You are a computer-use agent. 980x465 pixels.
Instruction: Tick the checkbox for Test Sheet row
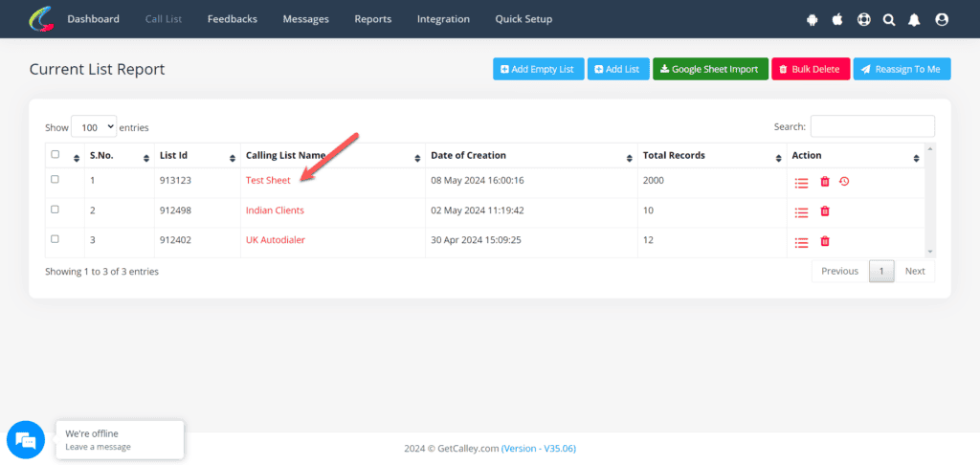[55, 180]
